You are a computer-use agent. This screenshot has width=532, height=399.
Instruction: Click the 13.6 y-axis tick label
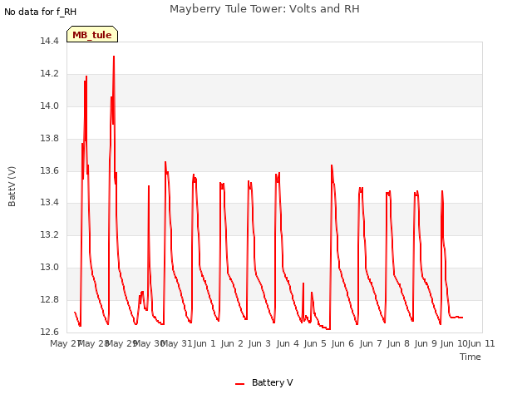[x=49, y=170]
